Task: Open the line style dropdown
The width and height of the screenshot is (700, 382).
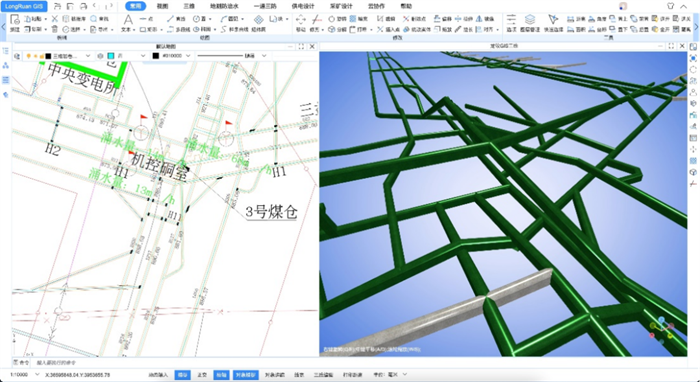Action: [x=264, y=56]
